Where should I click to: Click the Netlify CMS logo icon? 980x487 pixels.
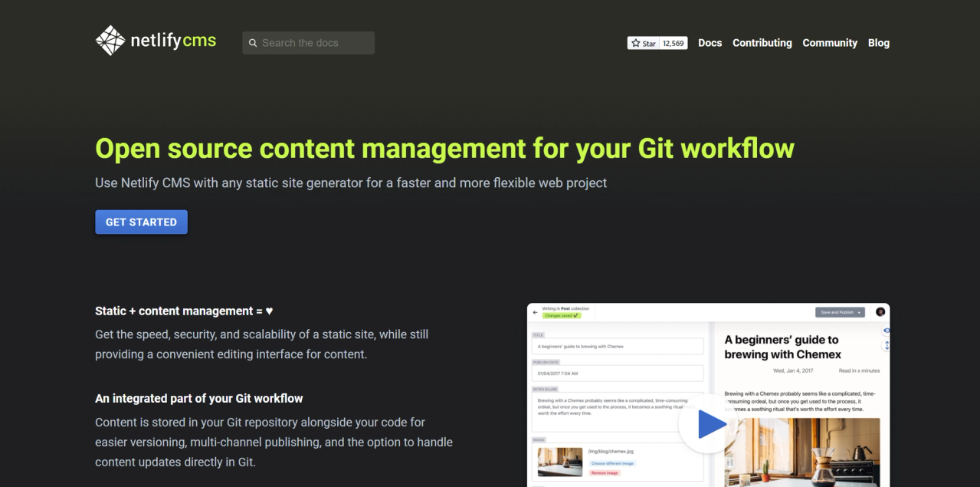110,39
